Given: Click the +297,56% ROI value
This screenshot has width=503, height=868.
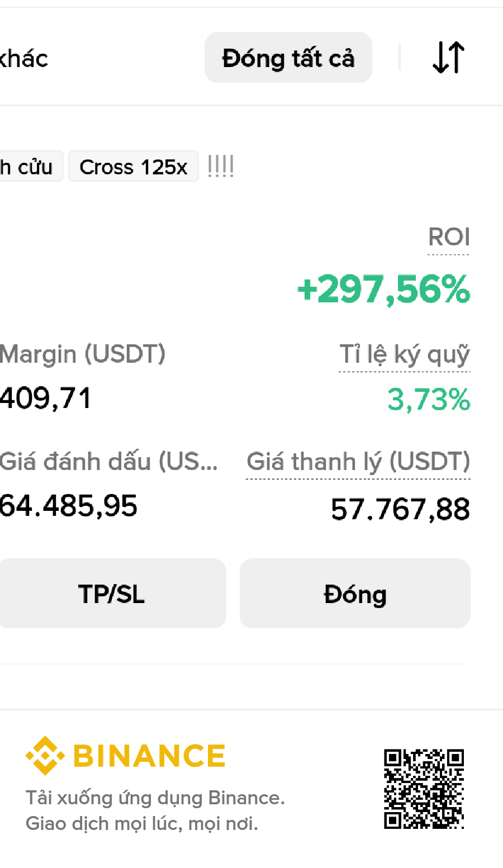Looking at the screenshot, I should [x=383, y=290].
